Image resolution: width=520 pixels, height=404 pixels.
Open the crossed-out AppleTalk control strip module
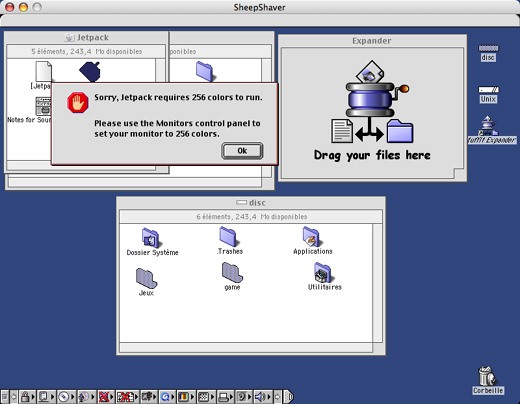point(106,397)
